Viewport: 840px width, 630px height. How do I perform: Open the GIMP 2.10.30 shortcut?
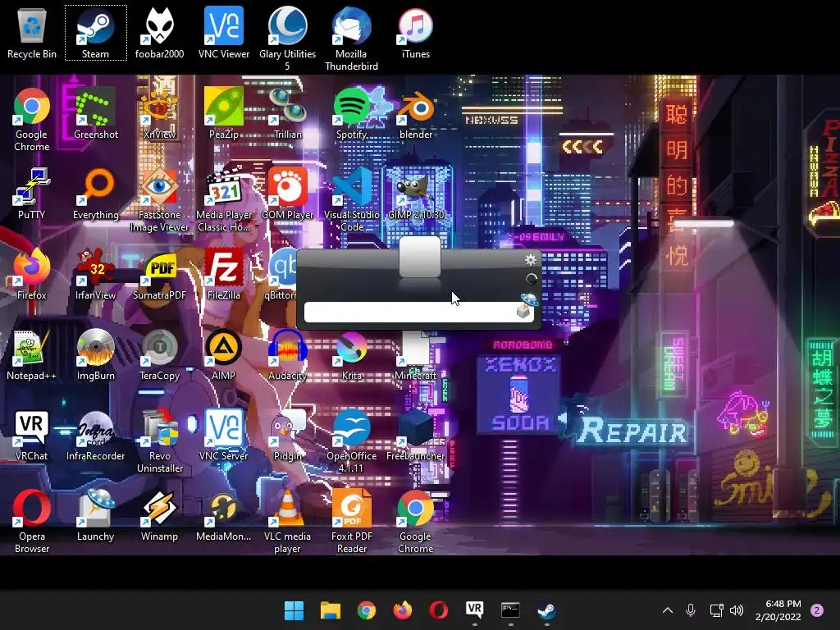(x=416, y=194)
